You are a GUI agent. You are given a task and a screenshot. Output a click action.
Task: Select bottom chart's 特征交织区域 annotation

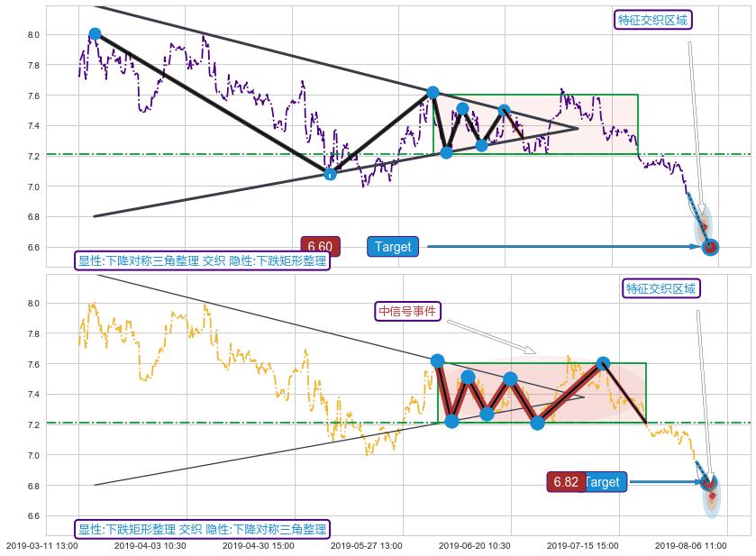661,288
